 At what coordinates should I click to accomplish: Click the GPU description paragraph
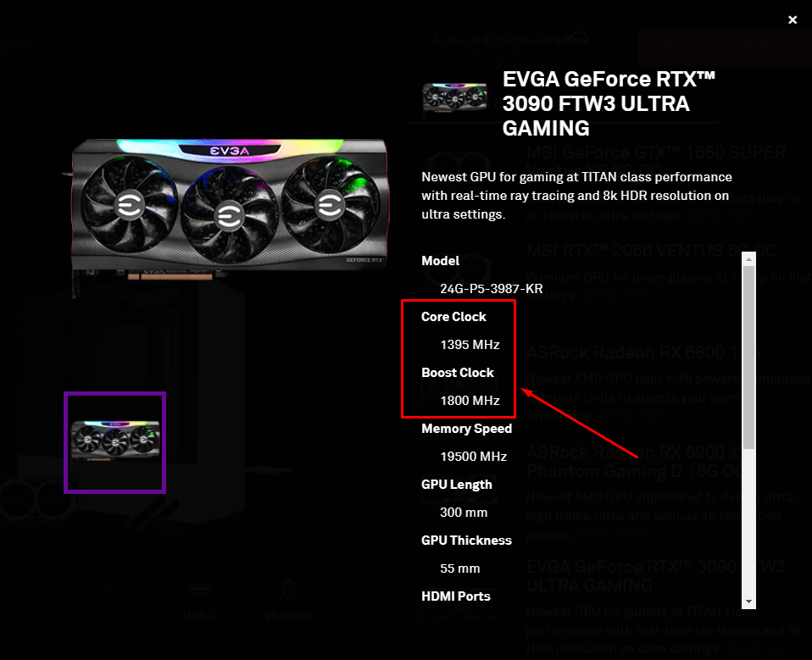(576, 196)
